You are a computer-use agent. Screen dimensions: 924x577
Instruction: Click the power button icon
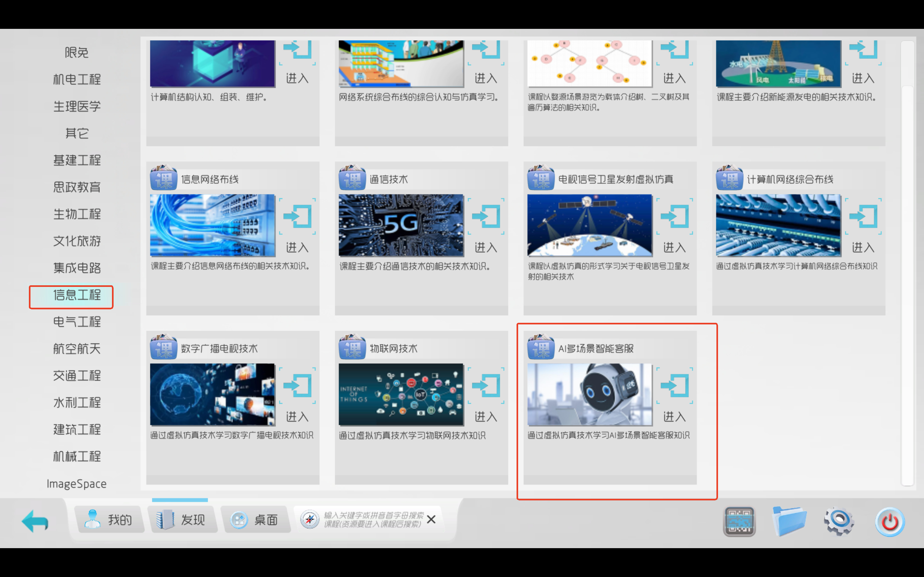coord(890,521)
